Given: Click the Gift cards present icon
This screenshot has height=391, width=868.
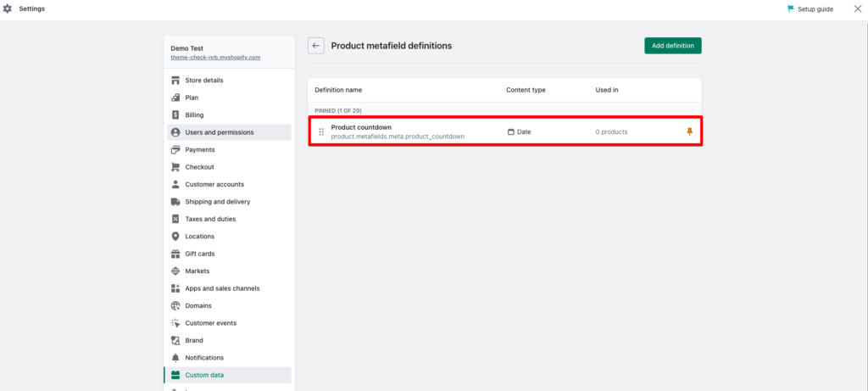Looking at the screenshot, I should tap(175, 254).
